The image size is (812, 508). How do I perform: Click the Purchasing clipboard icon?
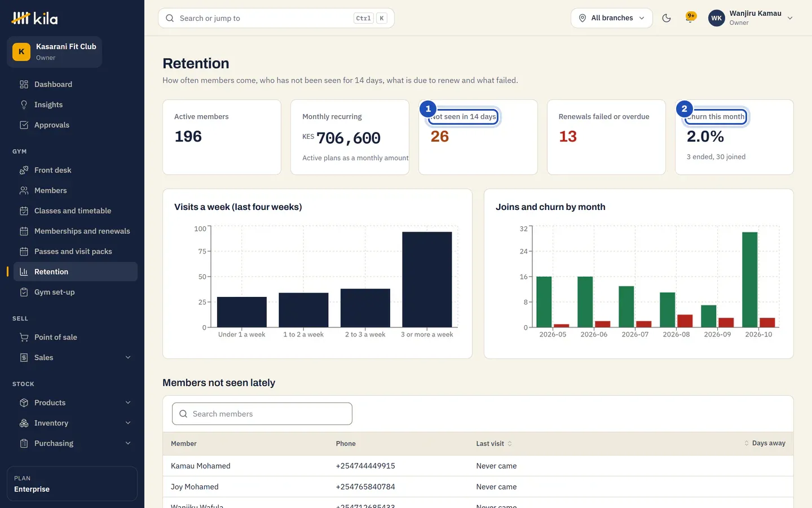point(24,443)
